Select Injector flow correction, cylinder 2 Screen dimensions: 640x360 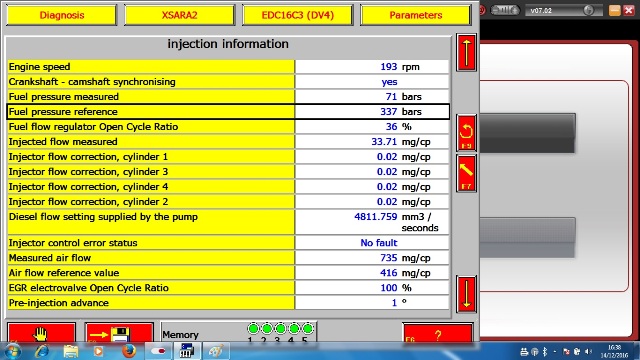pyautogui.click(x=229, y=202)
